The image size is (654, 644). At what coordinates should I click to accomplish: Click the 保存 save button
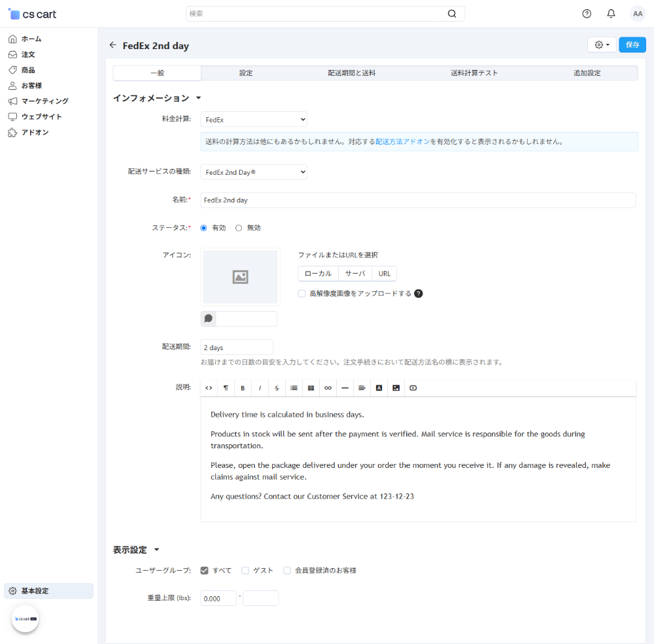click(632, 45)
